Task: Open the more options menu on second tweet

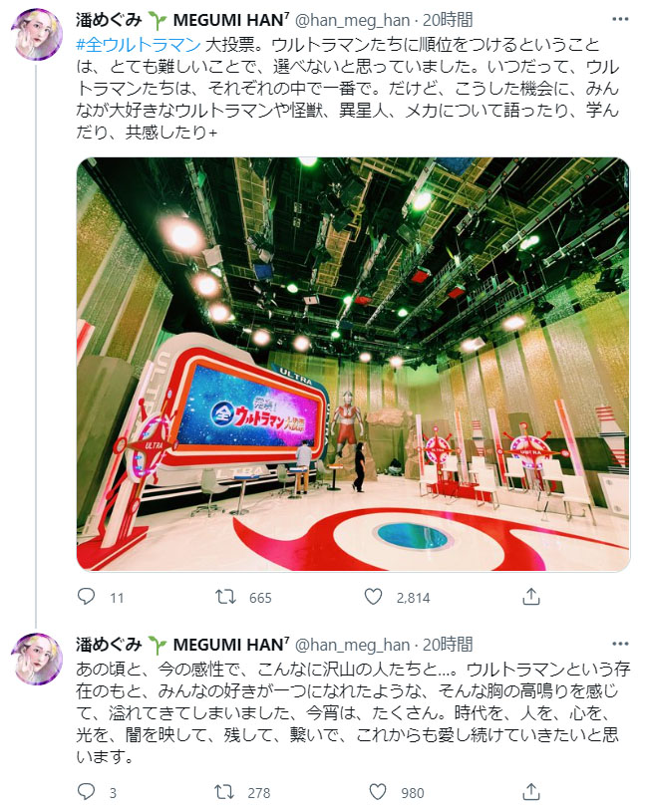Action: tap(619, 644)
